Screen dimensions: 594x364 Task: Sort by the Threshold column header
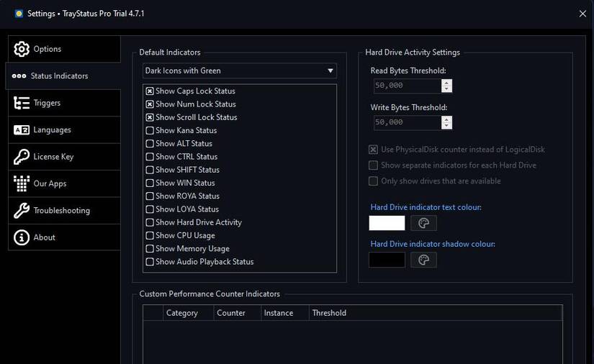click(436, 314)
